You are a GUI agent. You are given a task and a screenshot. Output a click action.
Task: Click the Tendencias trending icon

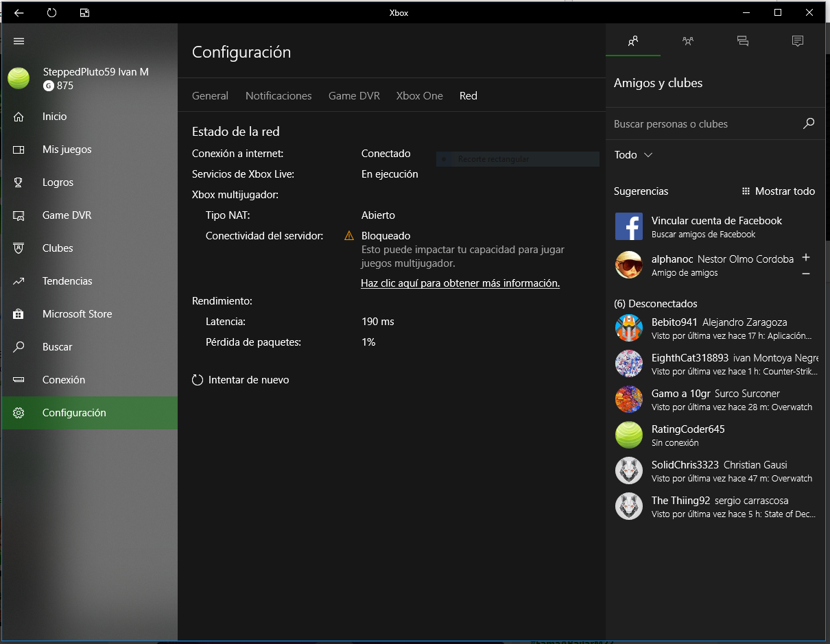(x=19, y=281)
